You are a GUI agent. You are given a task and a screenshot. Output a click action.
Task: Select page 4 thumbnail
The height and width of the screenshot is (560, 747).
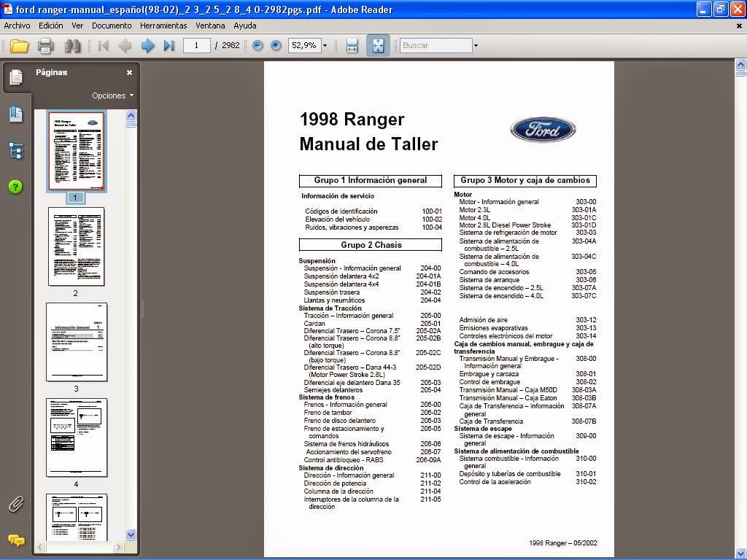pos(76,437)
